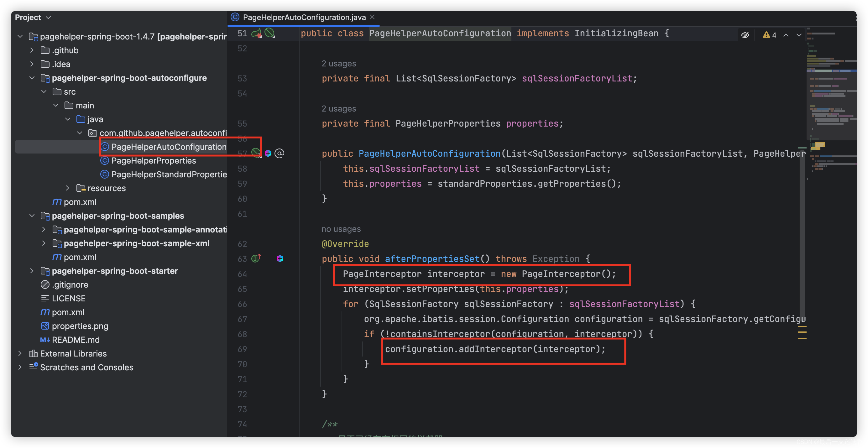Click the '2 usages' hint above sqlSessionFactoryList
868x448 pixels.
click(x=338, y=64)
